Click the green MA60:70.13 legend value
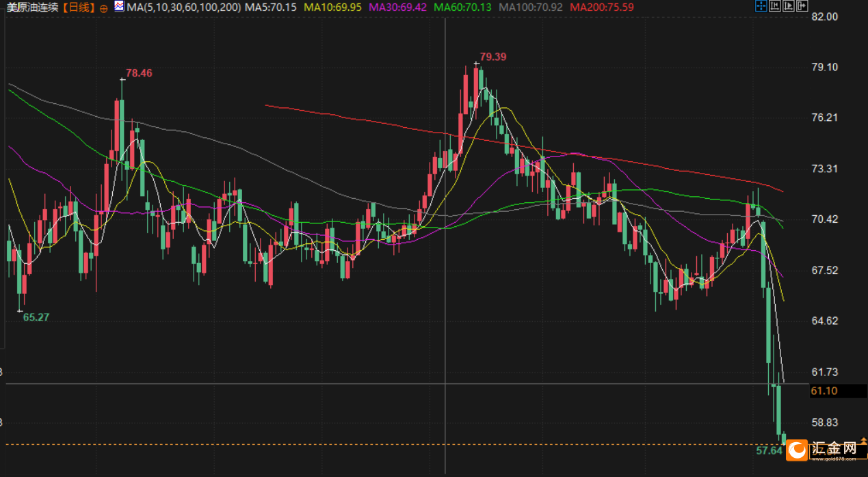This screenshot has height=477, width=868. pos(463,8)
